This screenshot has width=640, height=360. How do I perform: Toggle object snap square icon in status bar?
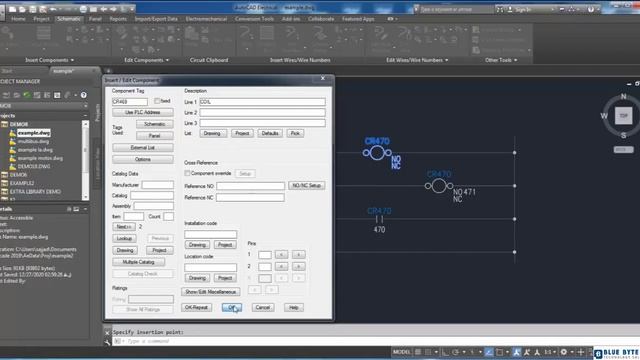(499, 352)
